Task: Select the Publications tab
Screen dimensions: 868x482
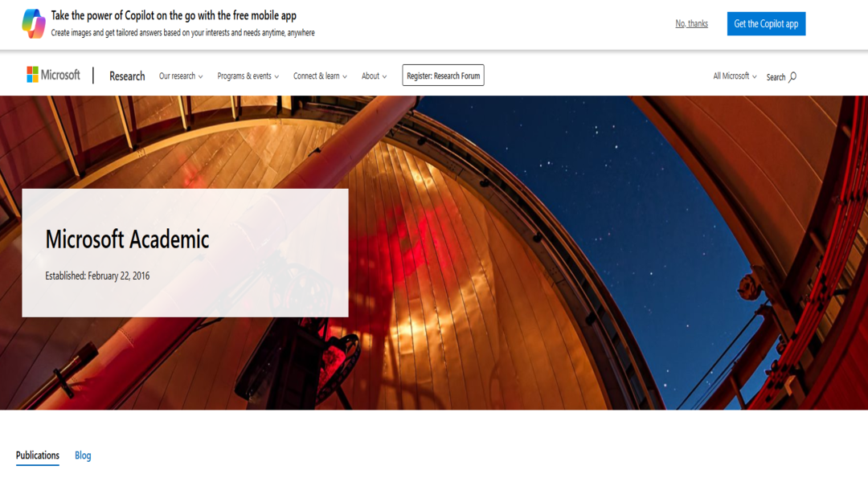Action: click(38, 455)
